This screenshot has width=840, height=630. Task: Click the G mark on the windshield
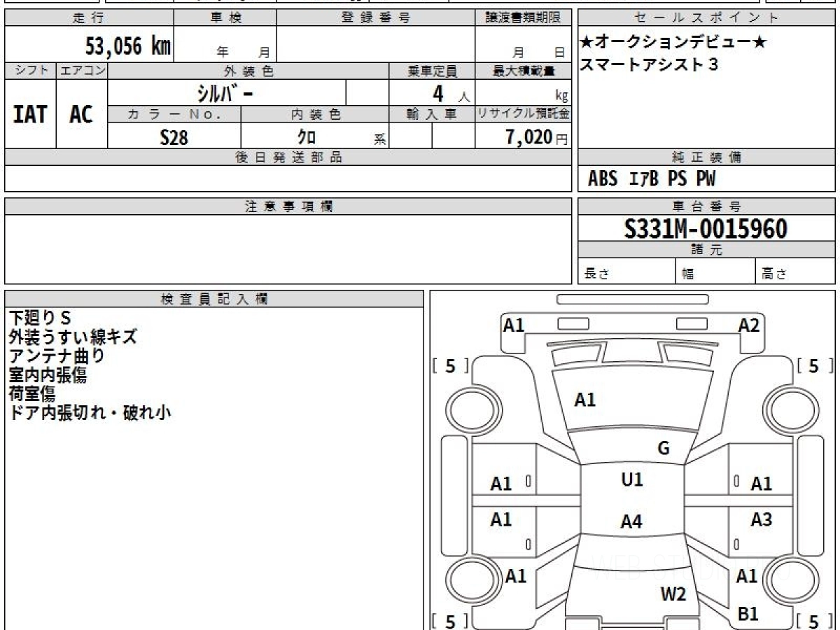coord(664,449)
